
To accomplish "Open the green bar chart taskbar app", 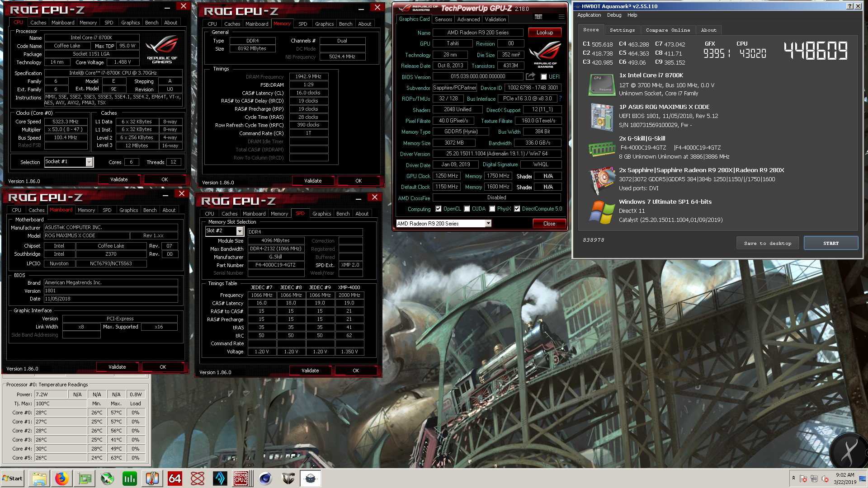I will tap(130, 478).
